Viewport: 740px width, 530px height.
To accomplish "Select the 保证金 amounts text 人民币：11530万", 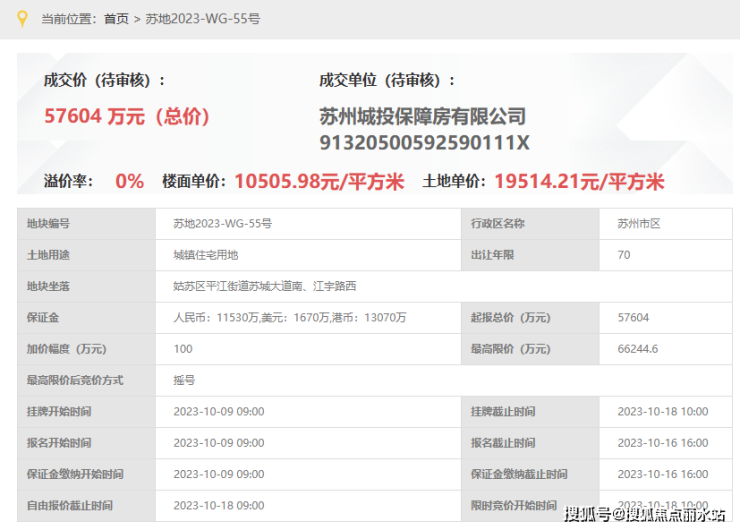I will pos(217,318).
